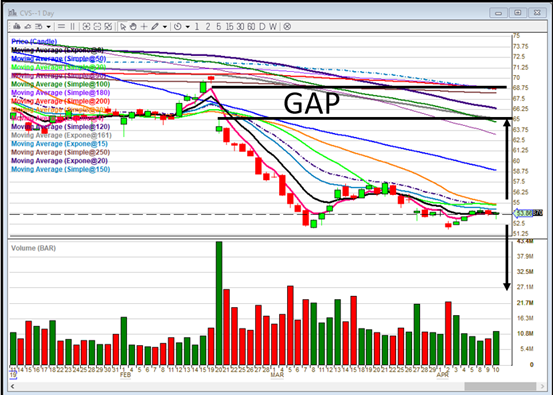This screenshot has width=553, height=395.
Task: Switch to 1 minute interval
Action: 197,26
